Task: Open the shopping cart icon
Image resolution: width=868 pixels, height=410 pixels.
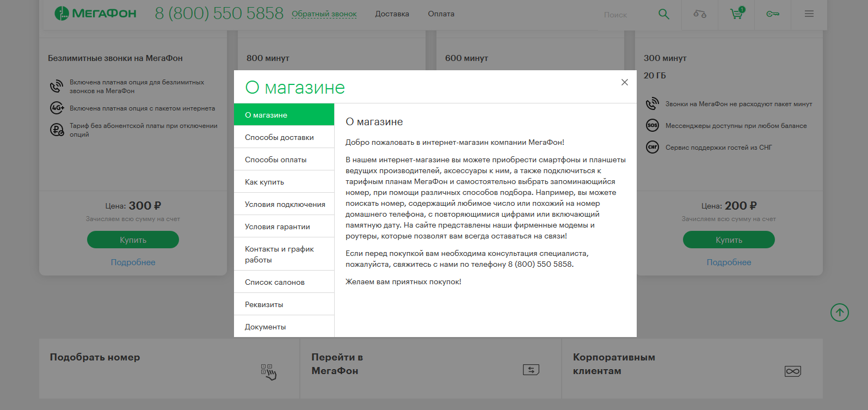Action: point(737,13)
